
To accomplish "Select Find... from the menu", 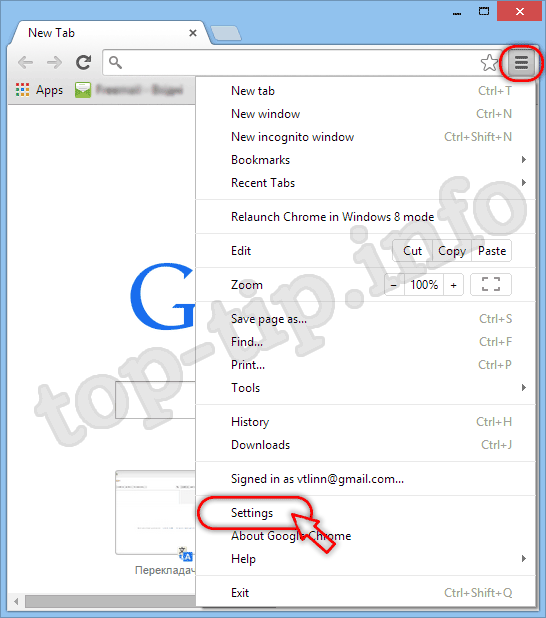I will point(365,342).
